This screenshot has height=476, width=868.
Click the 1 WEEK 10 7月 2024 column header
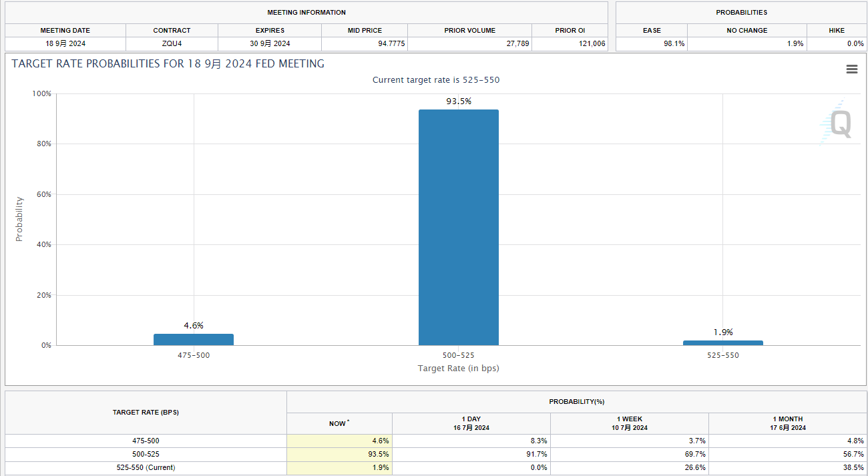[x=629, y=423]
